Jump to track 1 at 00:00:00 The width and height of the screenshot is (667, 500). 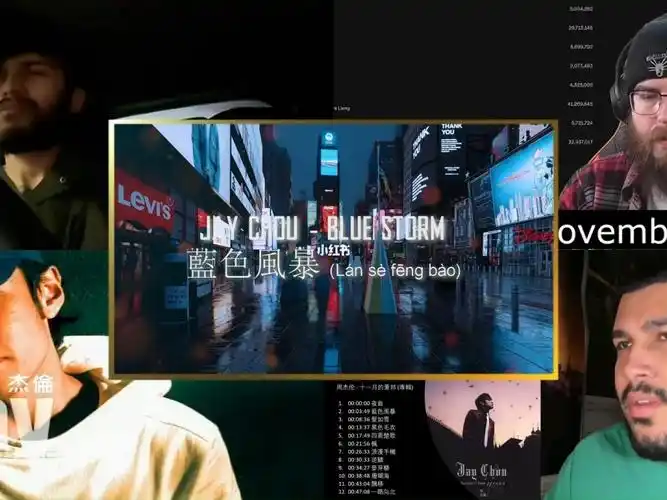pyautogui.click(x=361, y=403)
